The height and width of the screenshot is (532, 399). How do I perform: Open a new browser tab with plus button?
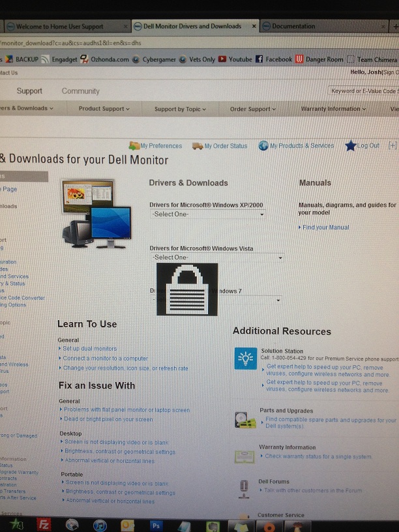tap(395, 27)
